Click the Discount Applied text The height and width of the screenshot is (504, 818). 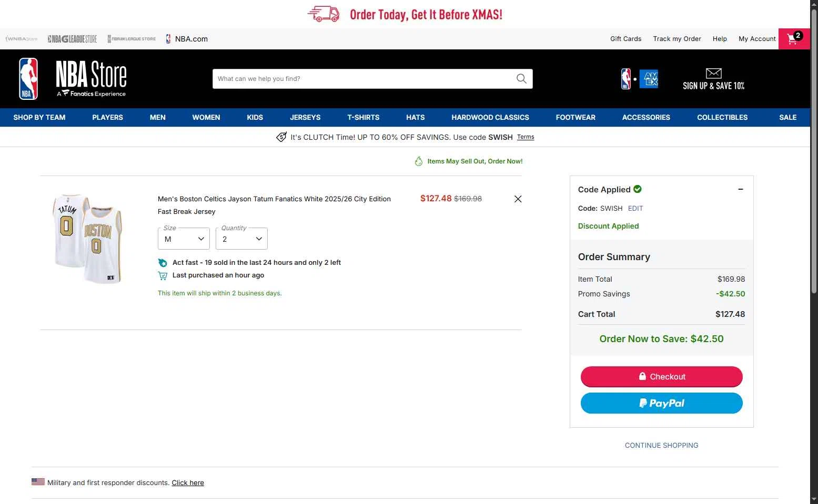click(x=609, y=226)
